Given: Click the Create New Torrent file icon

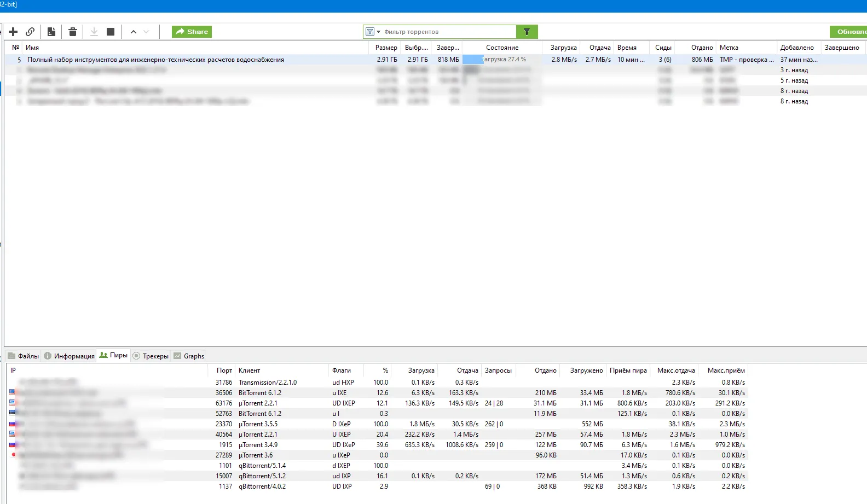Looking at the screenshot, I should coord(51,32).
